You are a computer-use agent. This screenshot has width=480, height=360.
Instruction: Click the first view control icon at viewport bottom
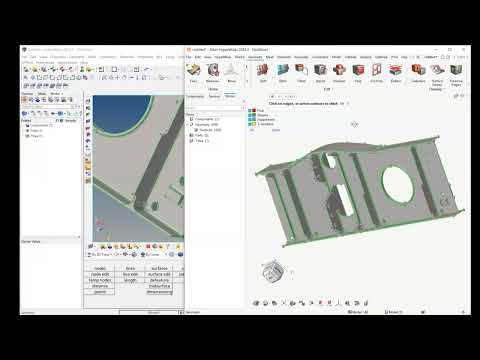[256, 303]
